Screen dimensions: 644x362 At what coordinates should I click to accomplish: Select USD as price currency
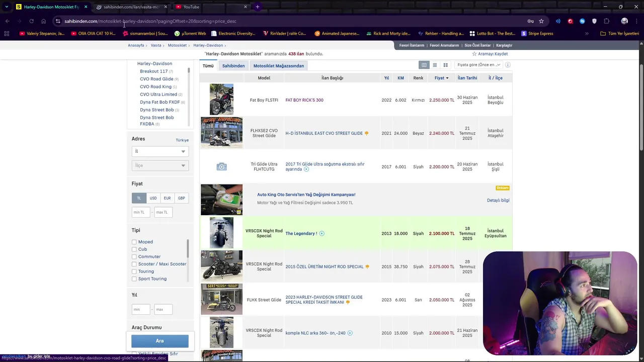tap(153, 198)
